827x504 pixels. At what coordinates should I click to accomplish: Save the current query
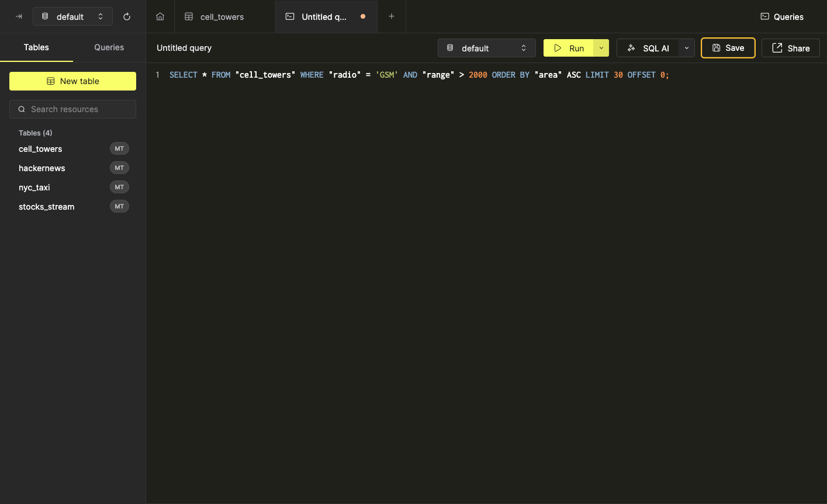tap(728, 48)
